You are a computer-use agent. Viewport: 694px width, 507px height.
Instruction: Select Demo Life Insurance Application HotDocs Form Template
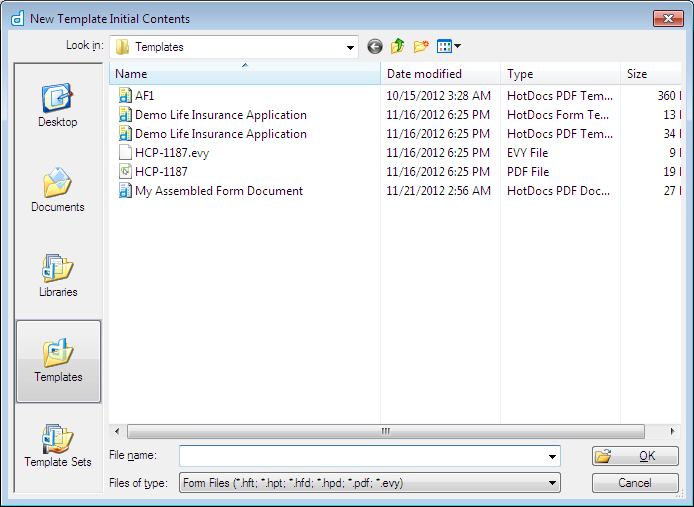[x=221, y=115]
